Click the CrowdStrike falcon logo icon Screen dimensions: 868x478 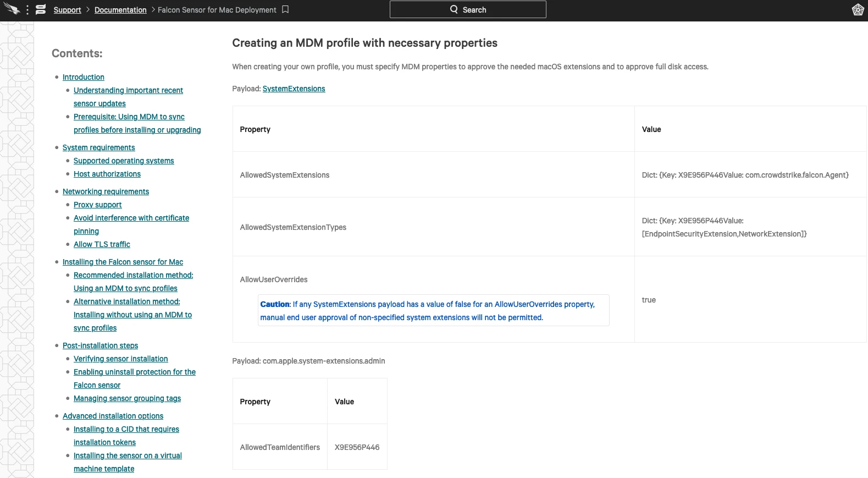12,9
